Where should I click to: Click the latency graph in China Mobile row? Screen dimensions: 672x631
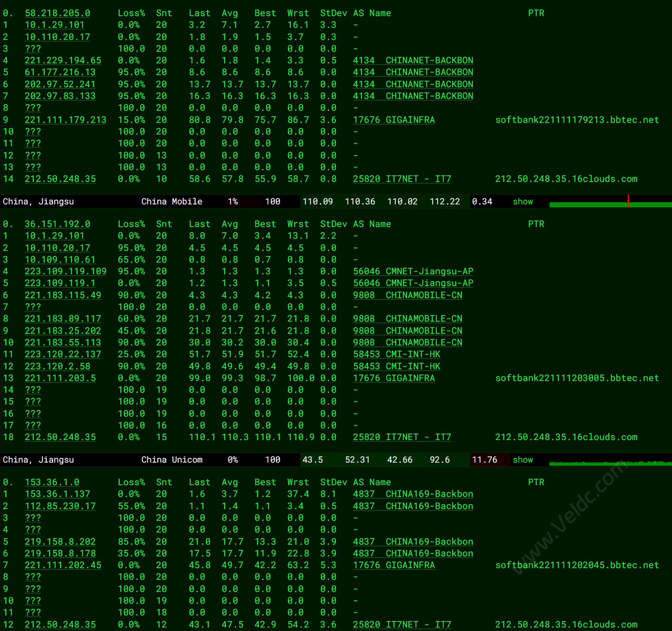click(610, 201)
